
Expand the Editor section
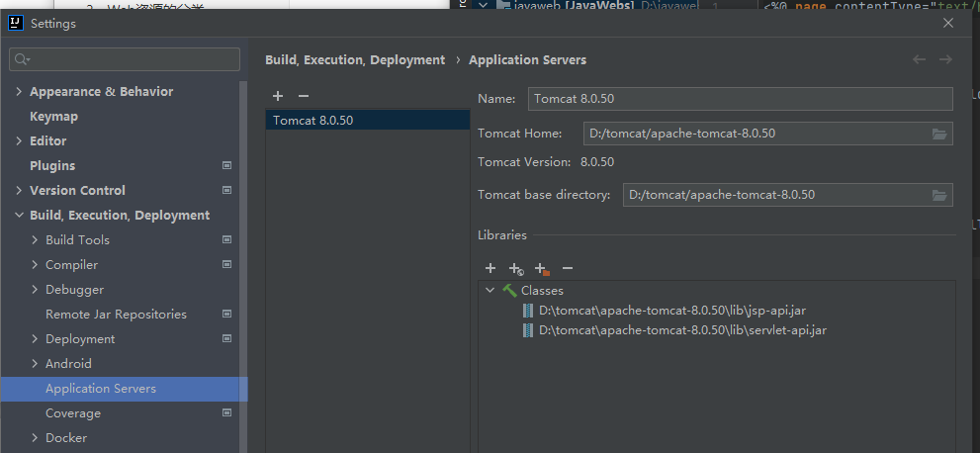point(18,141)
